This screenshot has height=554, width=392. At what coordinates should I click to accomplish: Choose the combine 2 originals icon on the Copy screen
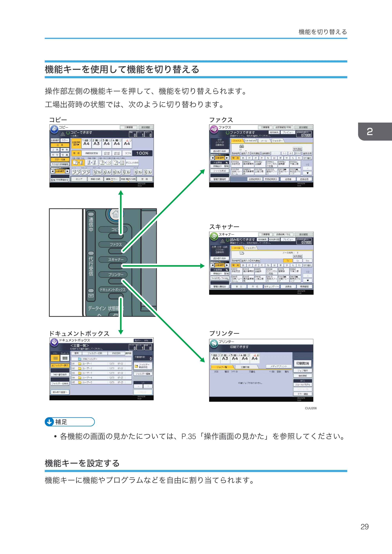[x=105, y=163]
